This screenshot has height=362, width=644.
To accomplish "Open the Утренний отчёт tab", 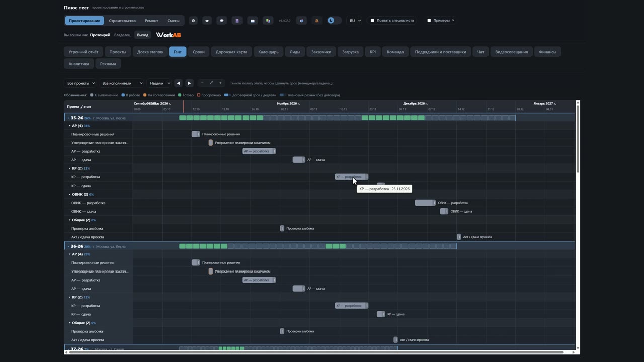I will click(x=84, y=52).
